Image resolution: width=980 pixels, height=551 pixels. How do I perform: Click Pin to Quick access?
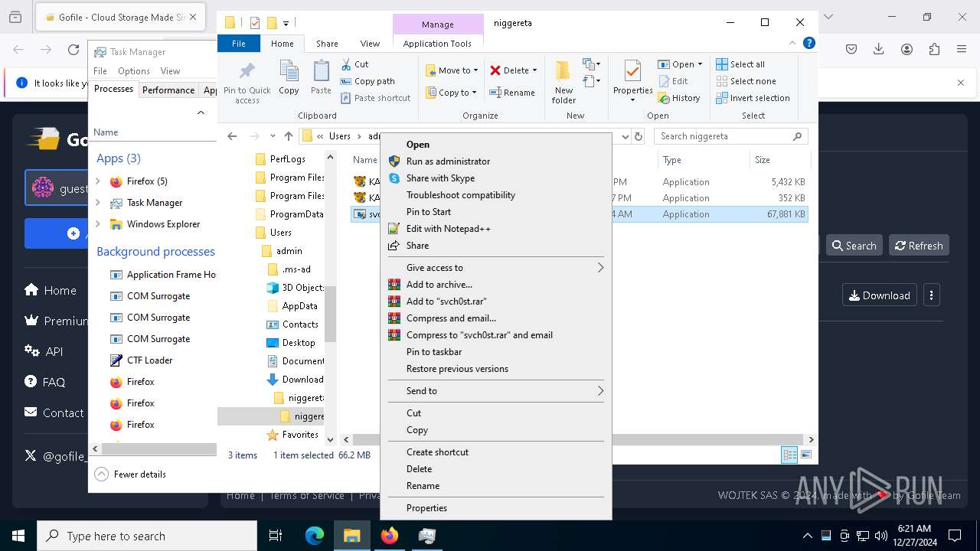(247, 82)
